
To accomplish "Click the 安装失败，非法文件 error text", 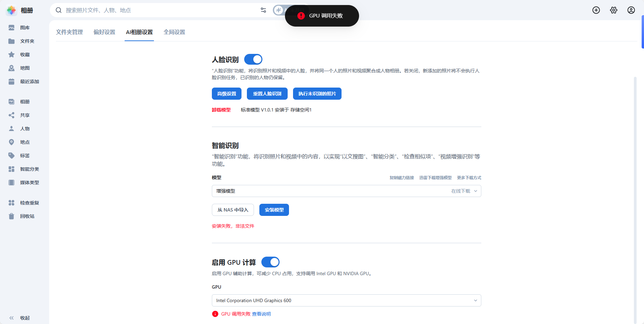I will 233,226.
